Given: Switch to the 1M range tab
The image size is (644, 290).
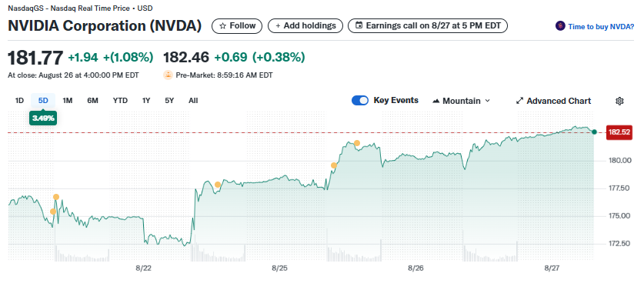Looking at the screenshot, I should tap(68, 101).
